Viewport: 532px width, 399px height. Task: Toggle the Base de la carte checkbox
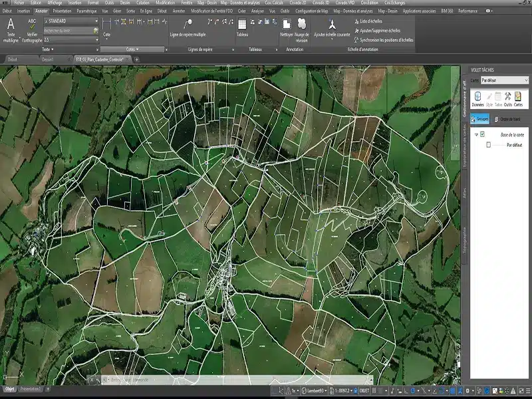(483, 134)
